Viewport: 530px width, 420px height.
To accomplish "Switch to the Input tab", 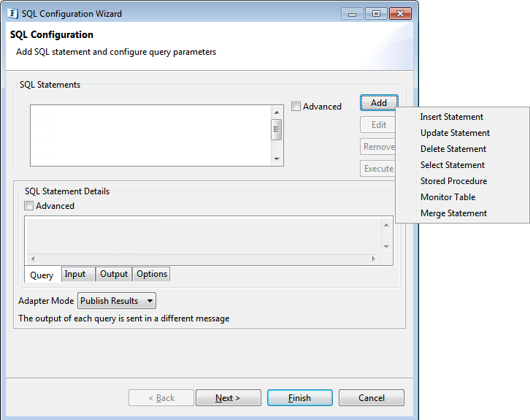I will coord(75,275).
